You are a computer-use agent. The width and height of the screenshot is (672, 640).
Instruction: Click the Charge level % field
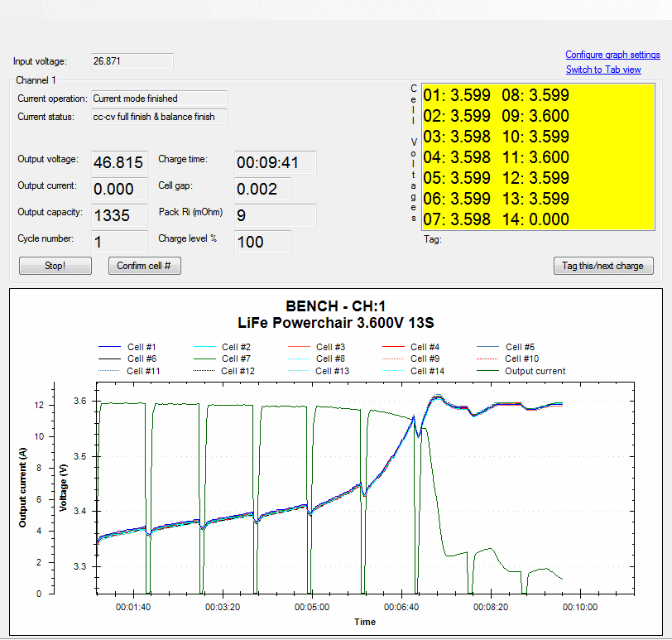pos(262,241)
